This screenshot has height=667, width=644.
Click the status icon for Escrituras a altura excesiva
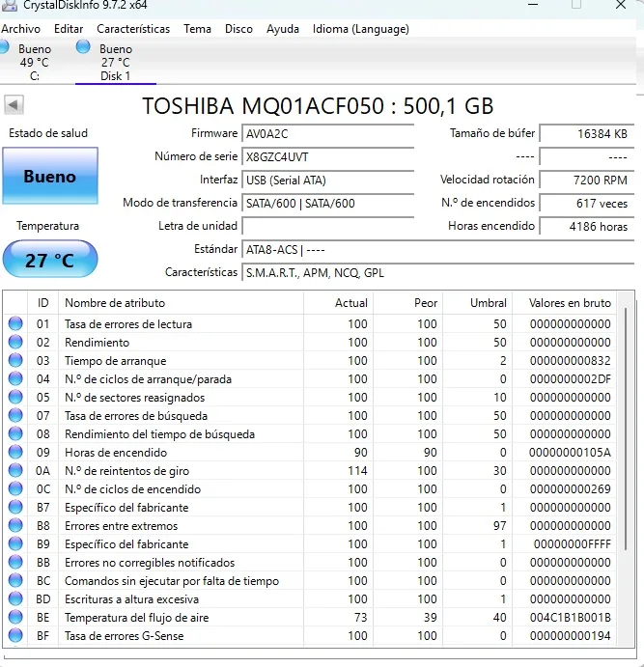(x=15, y=598)
